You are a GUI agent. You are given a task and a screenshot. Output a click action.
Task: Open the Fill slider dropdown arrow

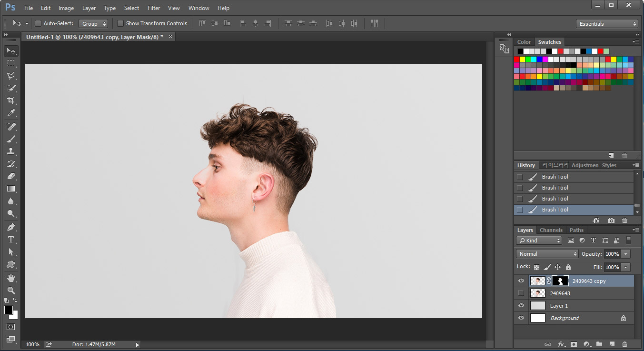coord(626,267)
